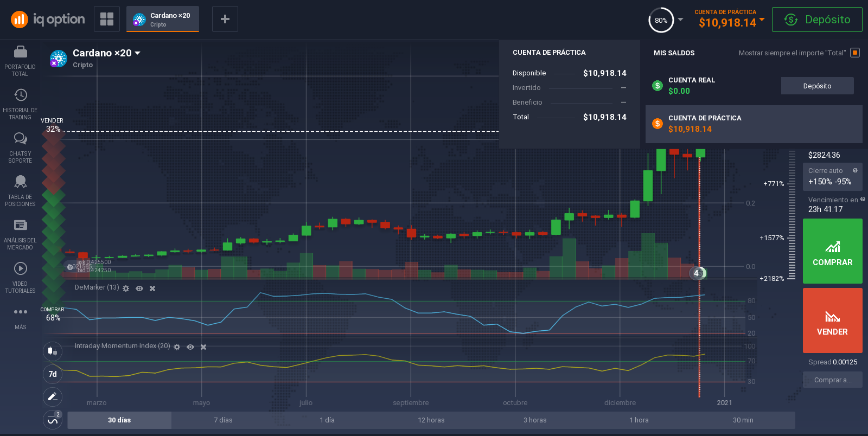Toggle DeMarker indicator visibility eye
868x436 pixels.
[x=139, y=288]
